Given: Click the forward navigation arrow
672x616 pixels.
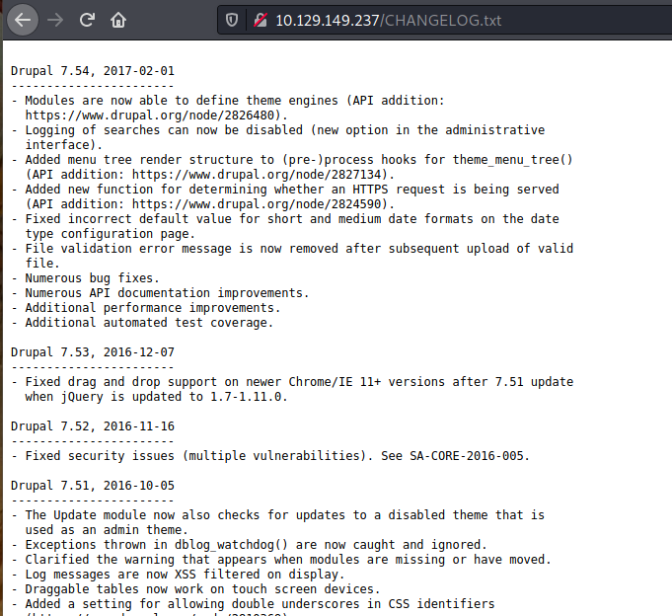Looking at the screenshot, I should (55, 20).
